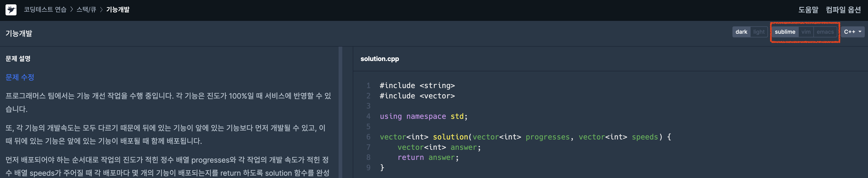Enable emacs keybinding mode

(x=825, y=32)
